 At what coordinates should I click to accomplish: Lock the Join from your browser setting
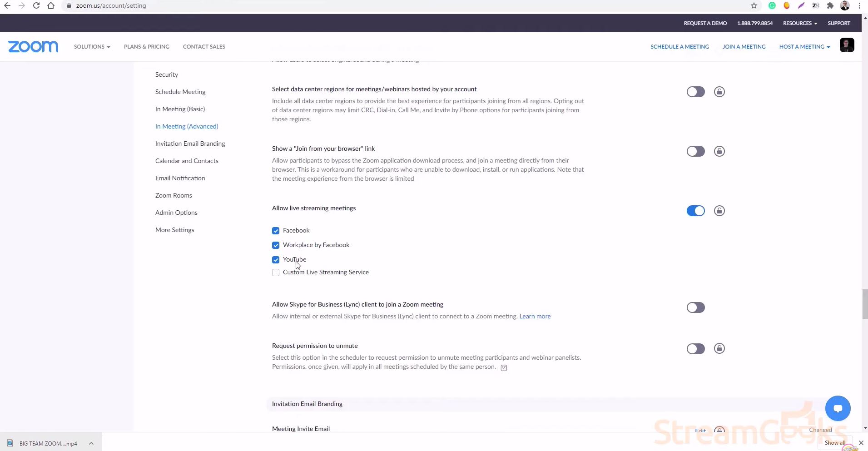click(719, 151)
